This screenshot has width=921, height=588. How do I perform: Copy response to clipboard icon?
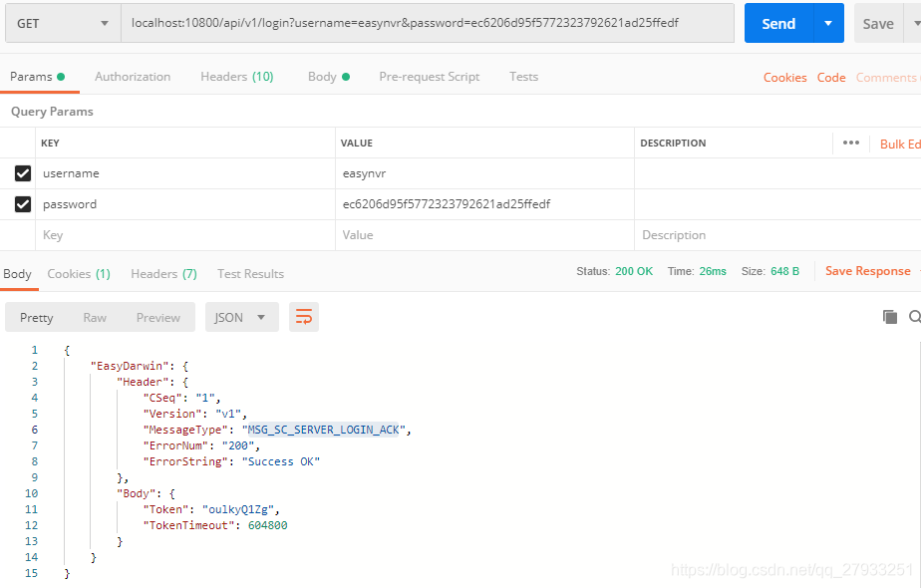pos(890,317)
